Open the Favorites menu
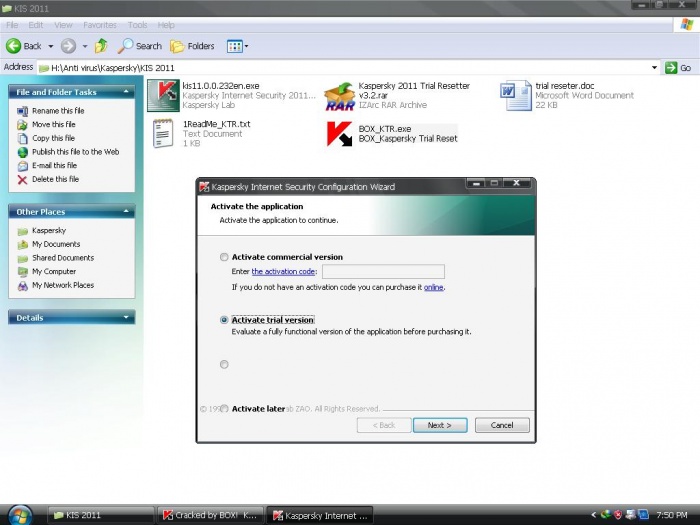700x525 pixels. pyautogui.click(x=100, y=25)
